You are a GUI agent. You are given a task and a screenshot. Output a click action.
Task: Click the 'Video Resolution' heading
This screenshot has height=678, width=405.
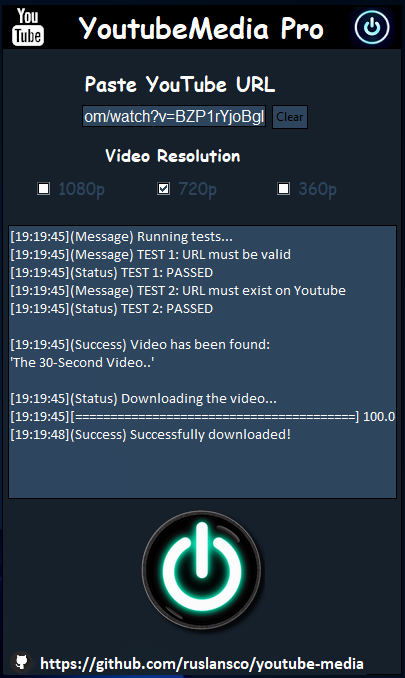172,156
